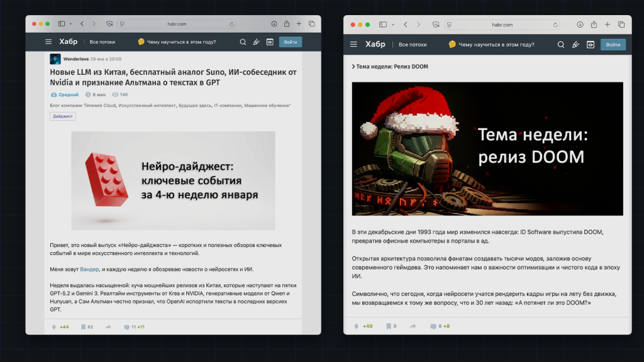644x362 pixels.
Task: Click the 'Войти' button in the left window
Action: (290, 42)
